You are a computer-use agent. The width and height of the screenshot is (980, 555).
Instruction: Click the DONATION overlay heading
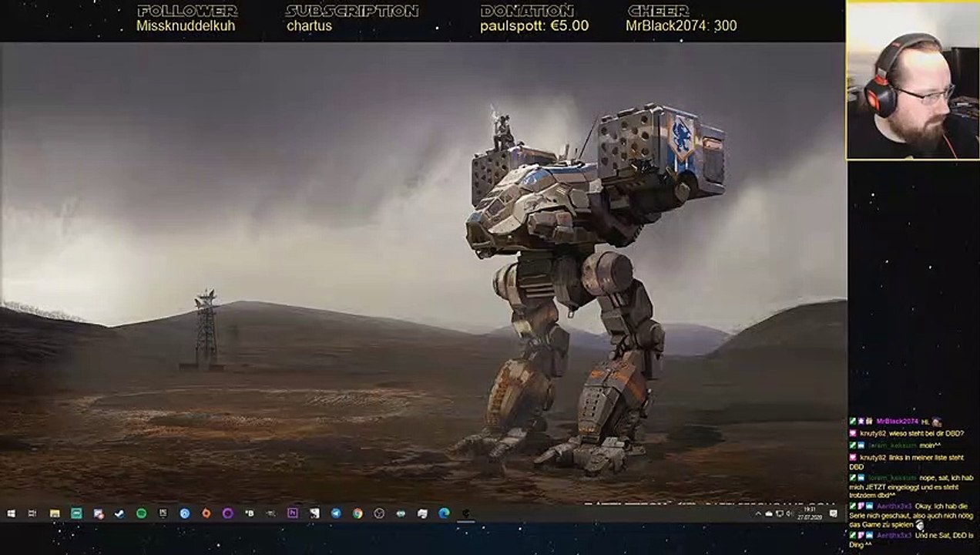click(527, 11)
